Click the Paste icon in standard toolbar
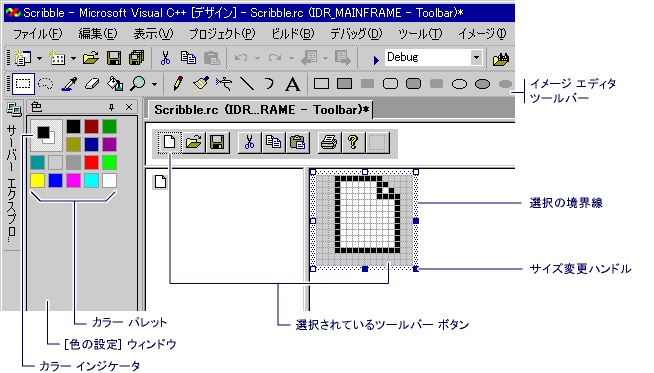This screenshot has height=373, width=654. click(x=211, y=58)
